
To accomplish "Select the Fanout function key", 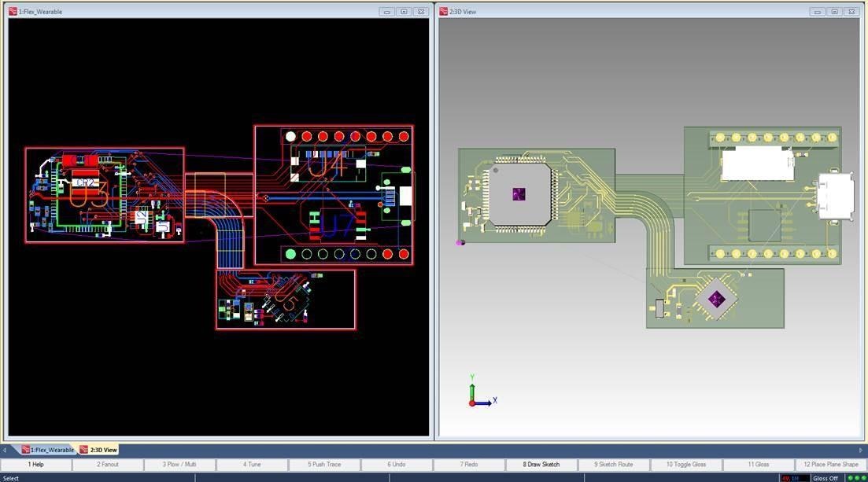I will point(107,464).
